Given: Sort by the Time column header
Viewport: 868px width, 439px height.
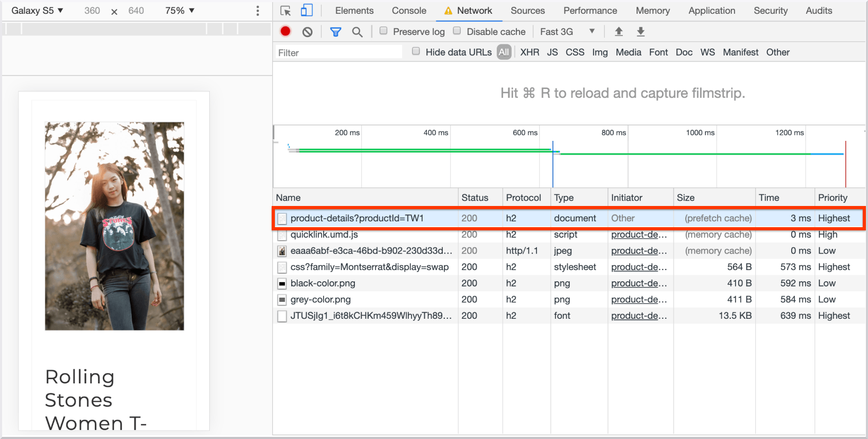Looking at the screenshot, I should [785, 198].
